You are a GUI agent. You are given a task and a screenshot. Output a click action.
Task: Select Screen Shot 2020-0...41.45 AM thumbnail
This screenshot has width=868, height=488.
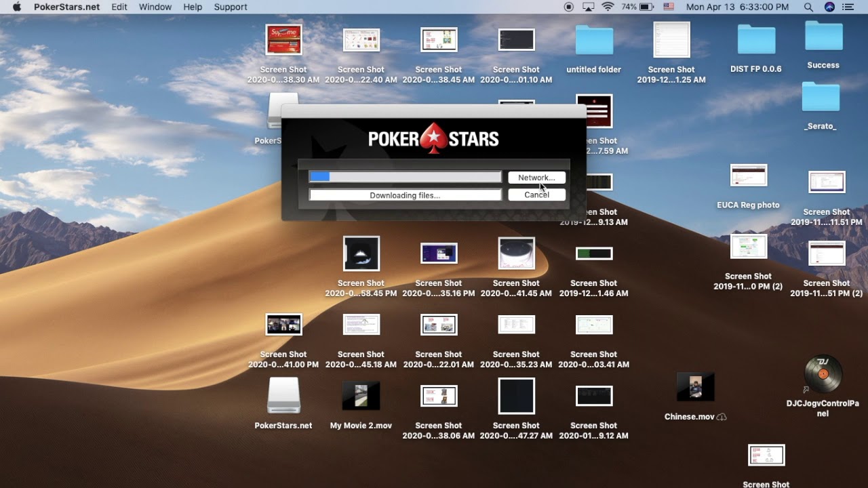[516, 253]
